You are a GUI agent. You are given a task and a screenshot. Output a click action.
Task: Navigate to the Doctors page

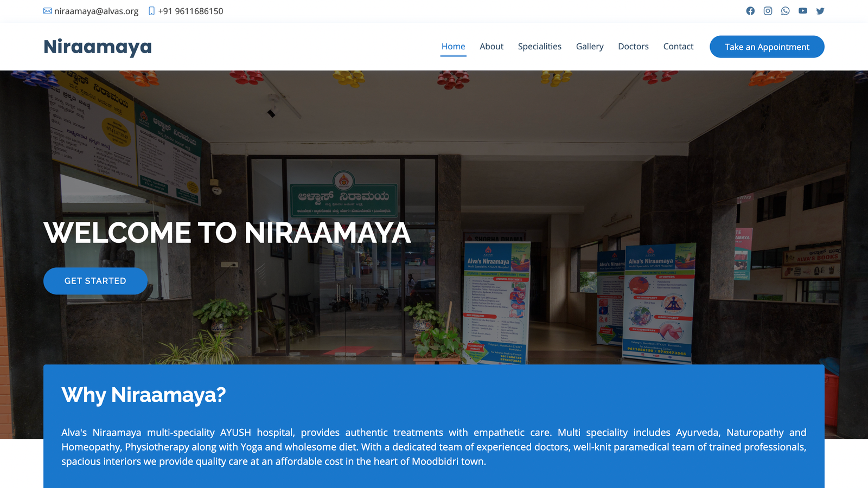633,47
